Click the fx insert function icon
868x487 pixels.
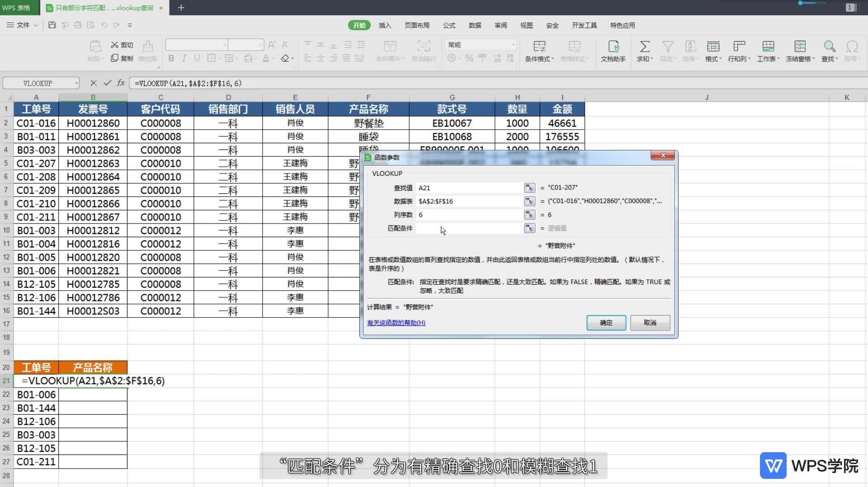(121, 83)
